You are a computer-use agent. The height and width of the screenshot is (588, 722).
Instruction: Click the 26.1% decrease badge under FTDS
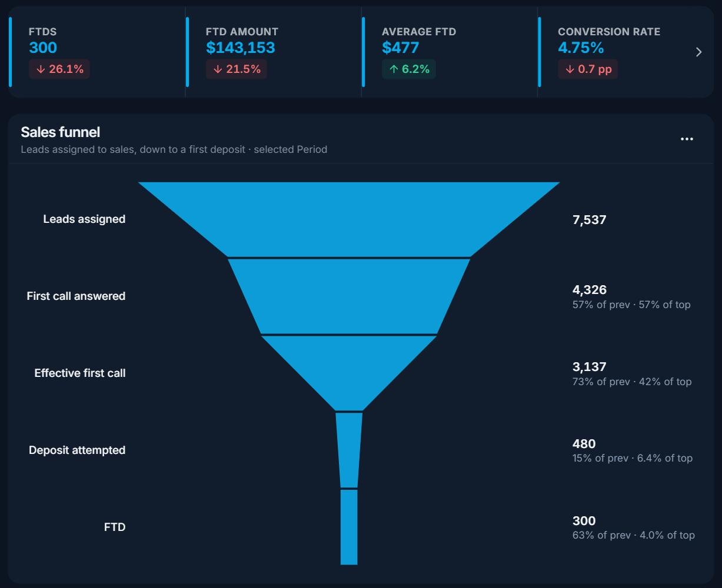pyautogui.click(x=59, y=69)
